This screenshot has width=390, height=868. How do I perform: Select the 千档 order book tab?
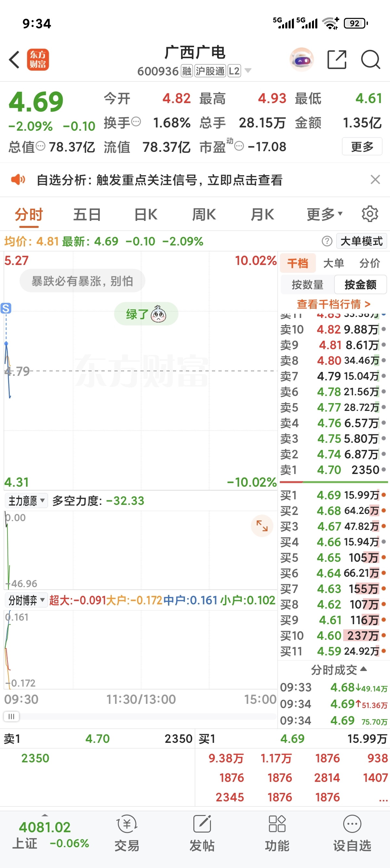pos(298,263)
